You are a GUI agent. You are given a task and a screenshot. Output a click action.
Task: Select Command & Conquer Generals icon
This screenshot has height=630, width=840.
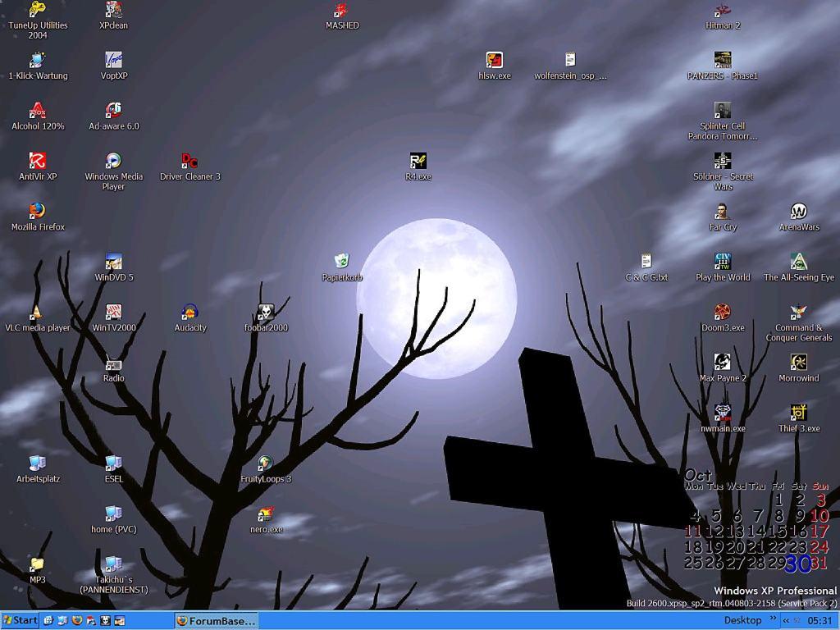tap(799, 323)
